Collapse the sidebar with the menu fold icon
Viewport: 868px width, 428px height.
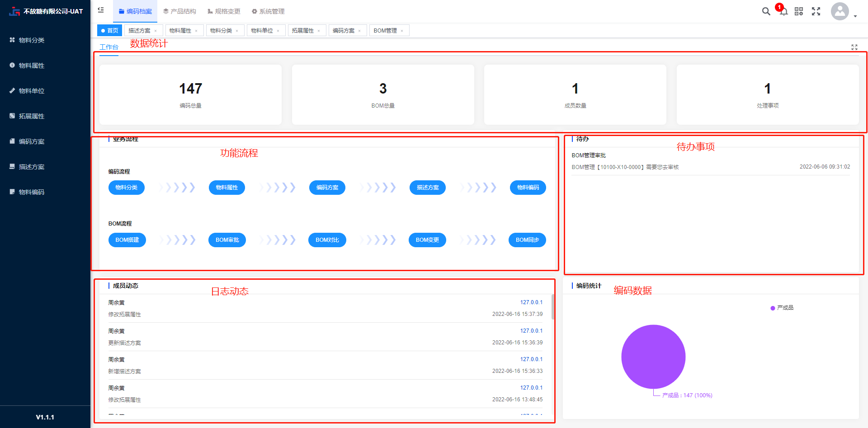point(101,10)
